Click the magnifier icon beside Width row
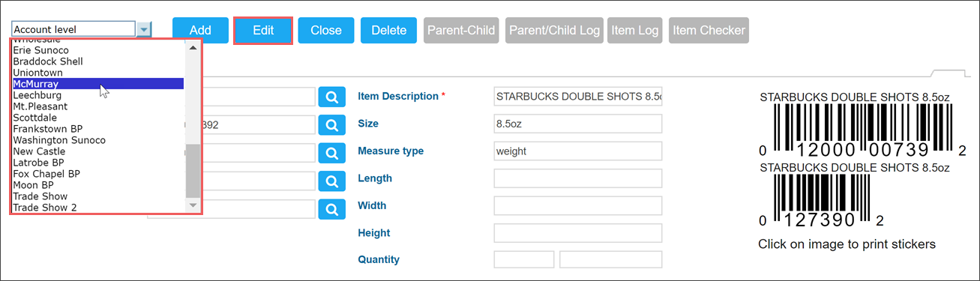 331,209
